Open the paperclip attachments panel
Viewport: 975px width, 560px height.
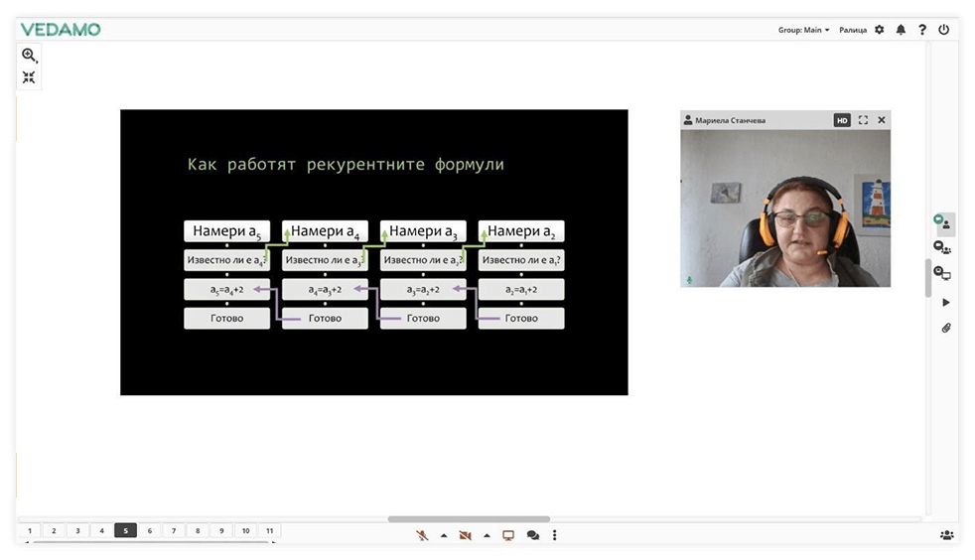(x=946, y=328)
